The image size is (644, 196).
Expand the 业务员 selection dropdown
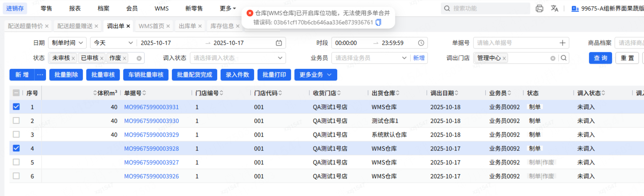[371, 58]
